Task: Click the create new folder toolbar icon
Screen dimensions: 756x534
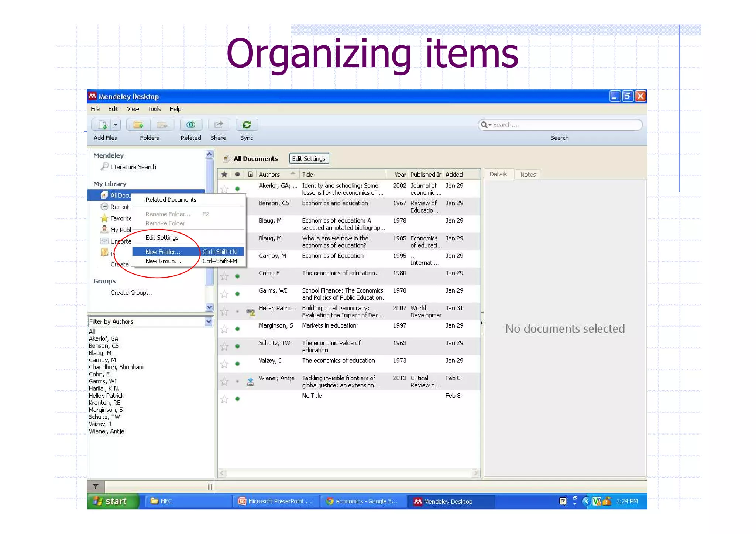Action: (x=138, y=125)
